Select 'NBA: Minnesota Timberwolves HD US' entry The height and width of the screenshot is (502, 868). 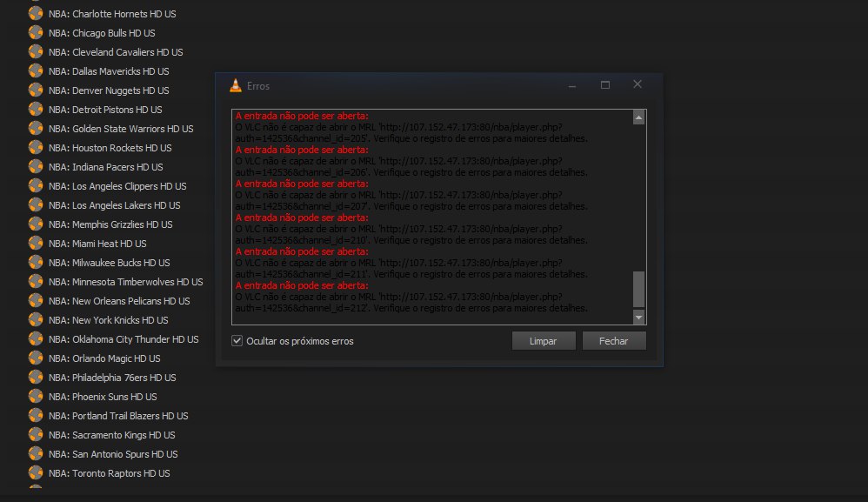click(125, 282)
